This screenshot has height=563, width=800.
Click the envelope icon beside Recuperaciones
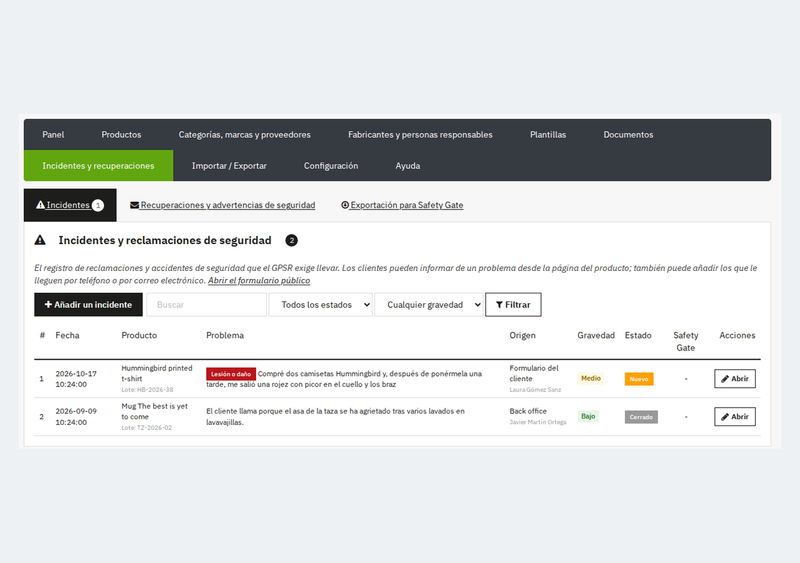tap(134, 205)
